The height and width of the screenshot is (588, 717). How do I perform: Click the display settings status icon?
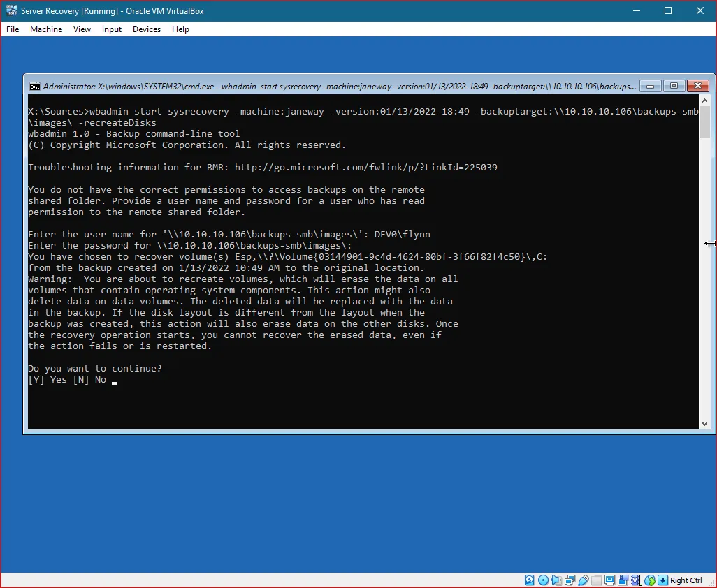point(609,580)
